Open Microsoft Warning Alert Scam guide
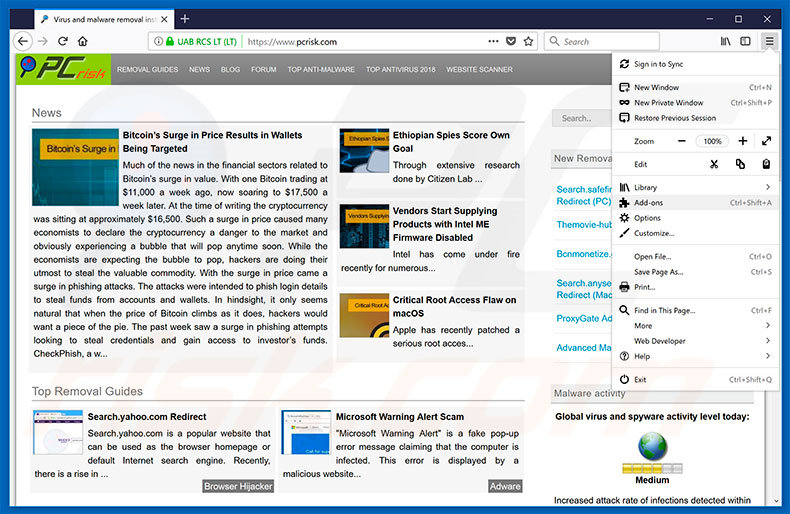The height and width of the screenshot is (514, 790). click(400, 417)
